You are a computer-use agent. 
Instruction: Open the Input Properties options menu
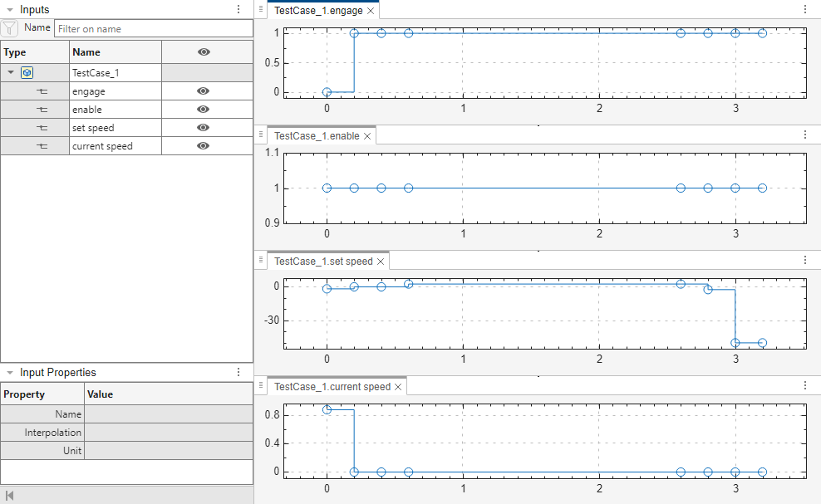[x=239, y=372]
